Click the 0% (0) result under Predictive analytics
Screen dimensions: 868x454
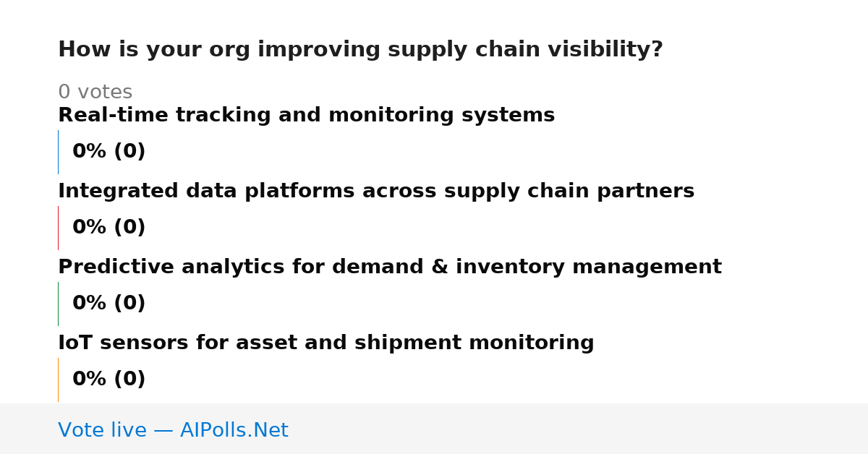click(x=109, y=304)
